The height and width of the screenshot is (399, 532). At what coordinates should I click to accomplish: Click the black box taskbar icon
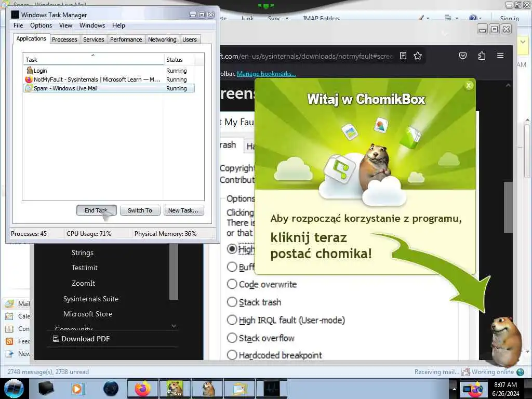[46, 389]
